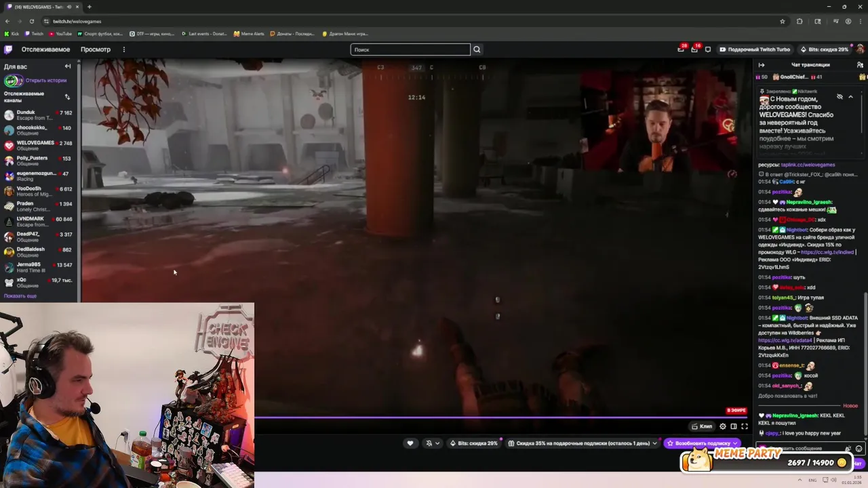Click the browser address bar URL
Viewport: 868px width, 488px height.
tap(77, 21)
